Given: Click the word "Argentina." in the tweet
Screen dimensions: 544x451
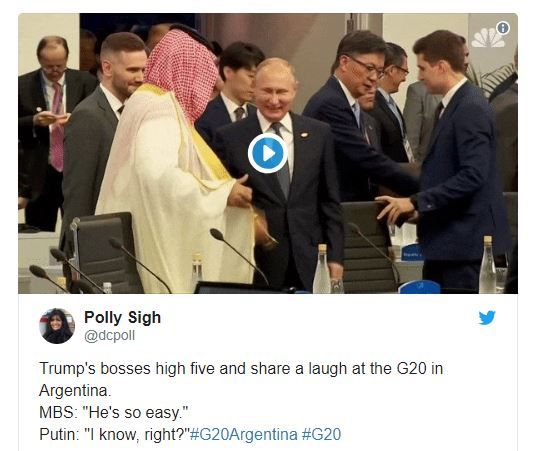Looking at the screenshot, I should [75, 391].
